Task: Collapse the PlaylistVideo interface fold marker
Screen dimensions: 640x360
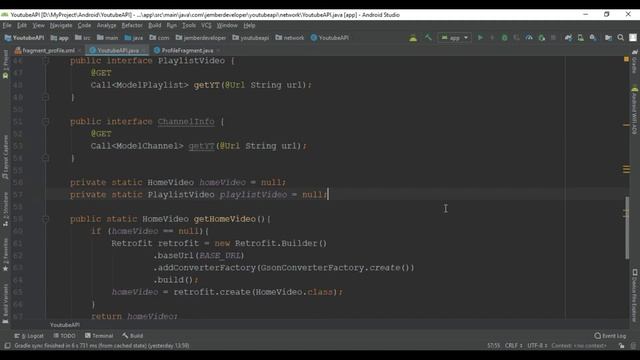Action: pyautogui.click(x=46, y=61)
